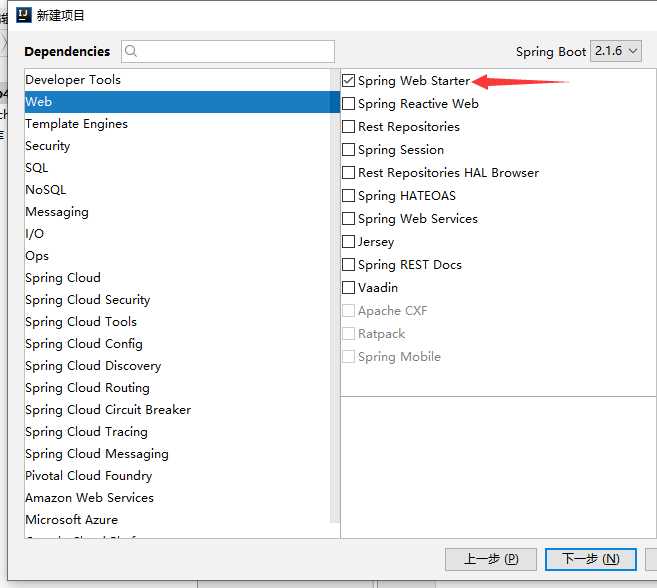This screenshot has width=657, height=588.
Task: Check the Spring REST Docs option
Action: (349, 265)
